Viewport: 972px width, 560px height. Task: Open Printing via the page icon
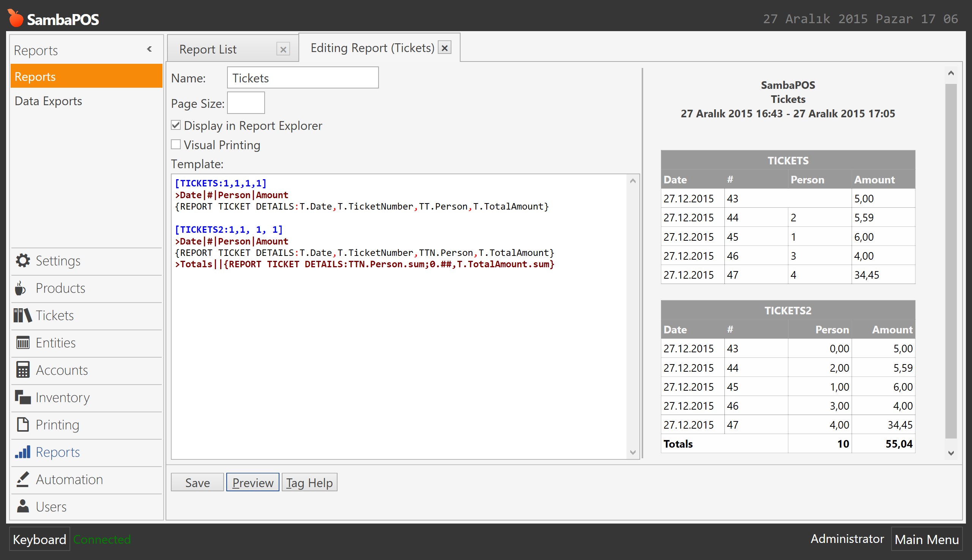(23, 424)
